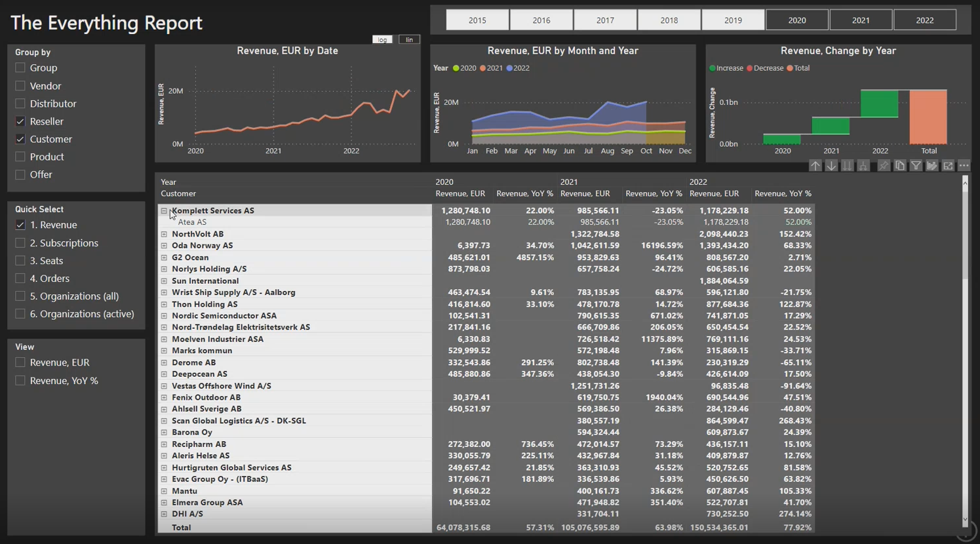Choose 4. Orders quick select
980x544 pixels.
pos(20,278)
